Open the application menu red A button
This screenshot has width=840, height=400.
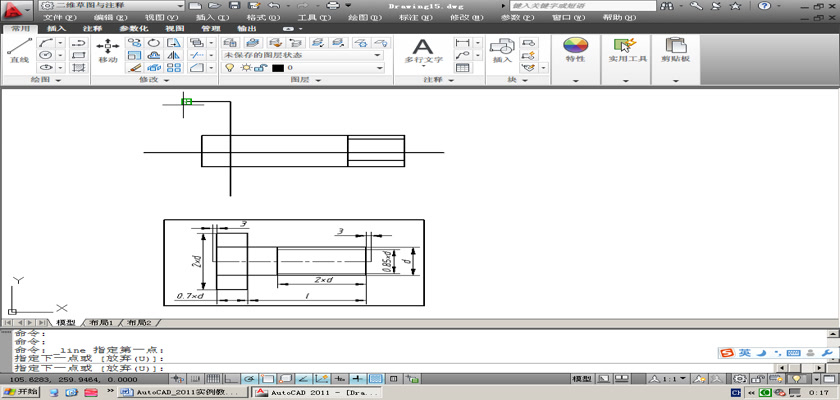[16, 9]
